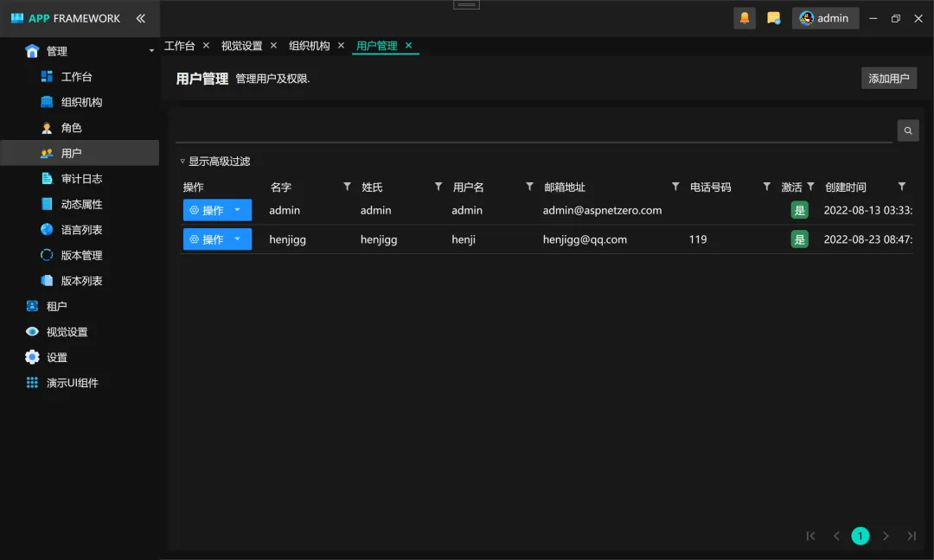
Task: Open the admin account dropdown menu
Action: (x=825, y=17)
